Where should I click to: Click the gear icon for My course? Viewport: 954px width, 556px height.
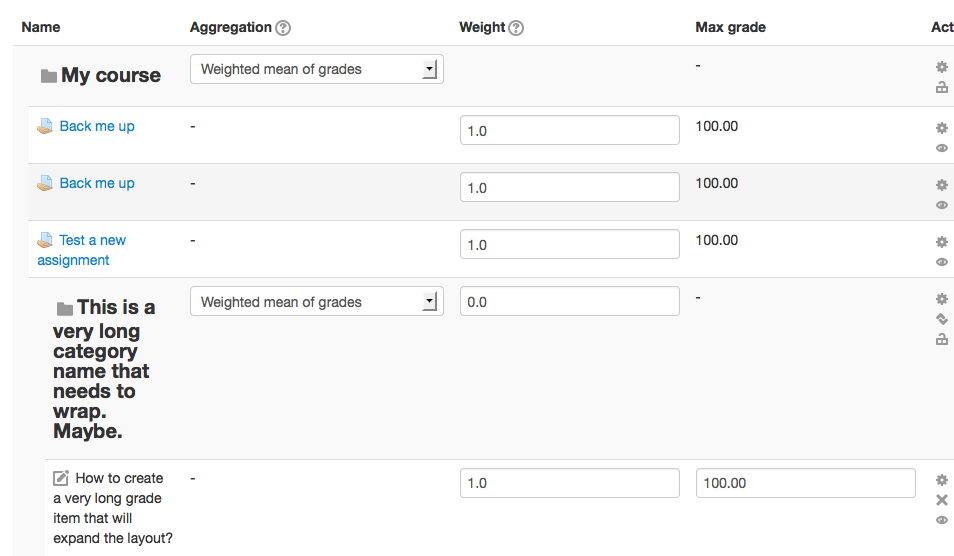941,67
